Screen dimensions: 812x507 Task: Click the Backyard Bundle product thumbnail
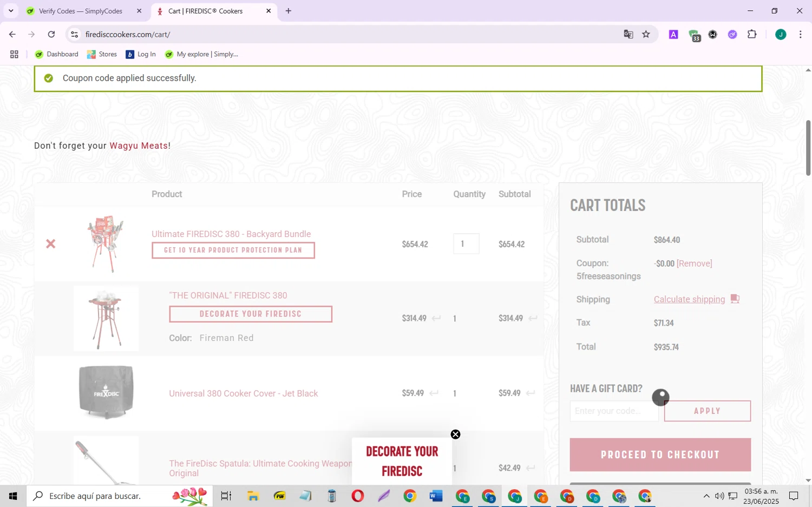click(106, 243)
